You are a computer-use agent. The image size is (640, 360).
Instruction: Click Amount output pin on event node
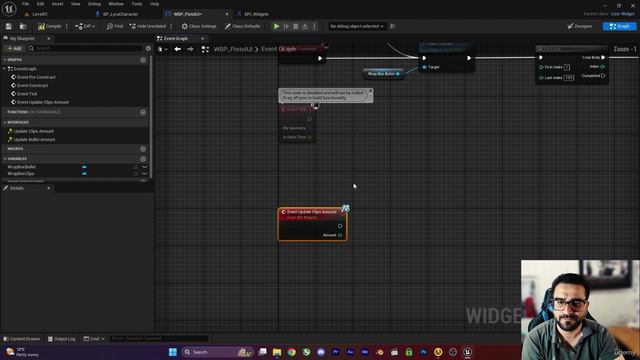coord(340,235)
